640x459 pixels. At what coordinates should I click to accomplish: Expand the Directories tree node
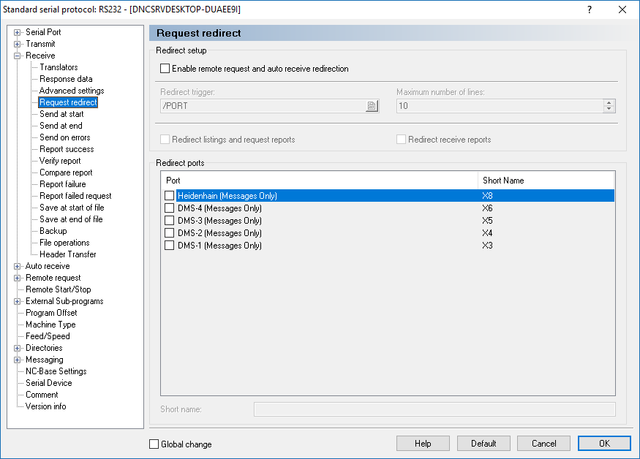(x=17, y=348)
